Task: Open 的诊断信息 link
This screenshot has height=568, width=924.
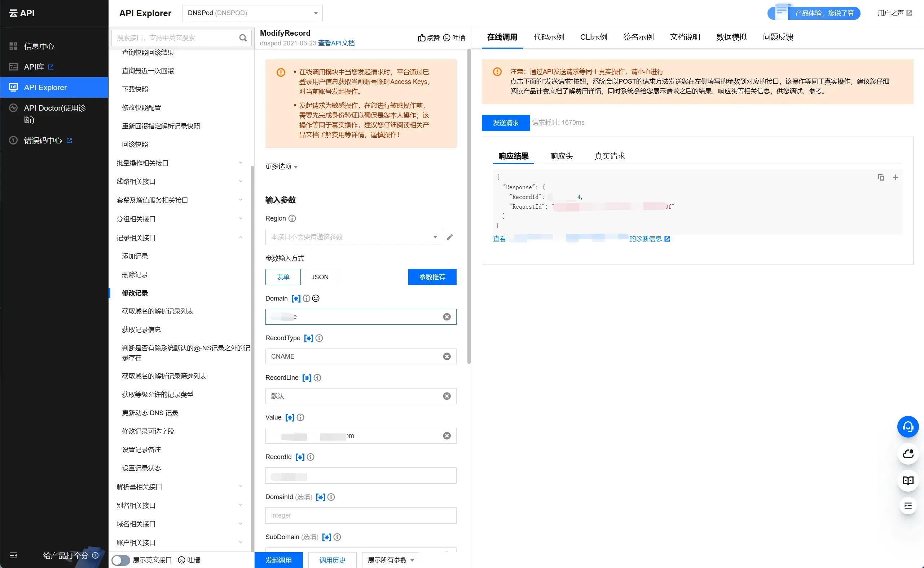Action: click(x=649, y=239)
